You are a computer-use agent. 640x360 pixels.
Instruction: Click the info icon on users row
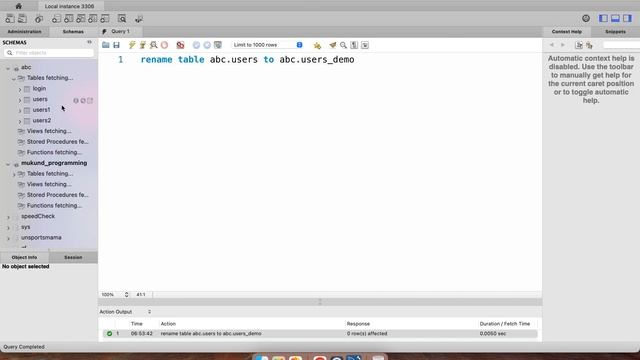point(76,100)
